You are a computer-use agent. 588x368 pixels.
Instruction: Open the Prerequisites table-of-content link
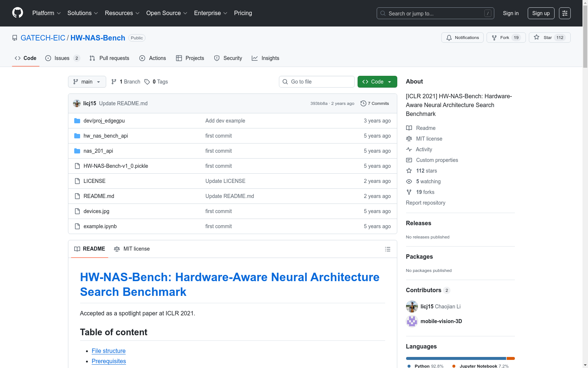pos(109,361)
